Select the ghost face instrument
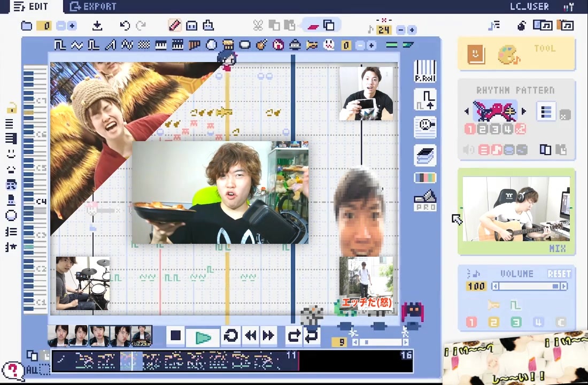 click(329, 45)
